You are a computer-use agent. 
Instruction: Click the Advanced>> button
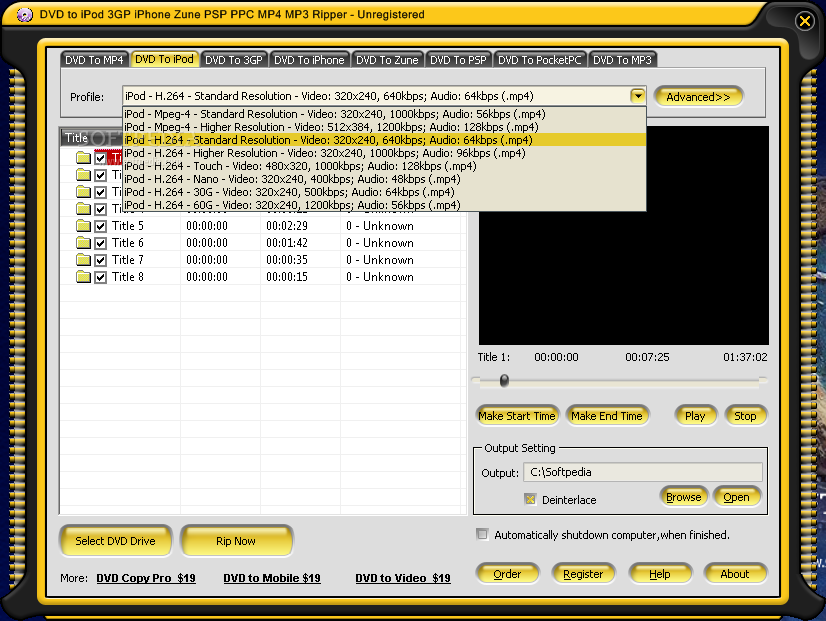[x=698, y=97]
